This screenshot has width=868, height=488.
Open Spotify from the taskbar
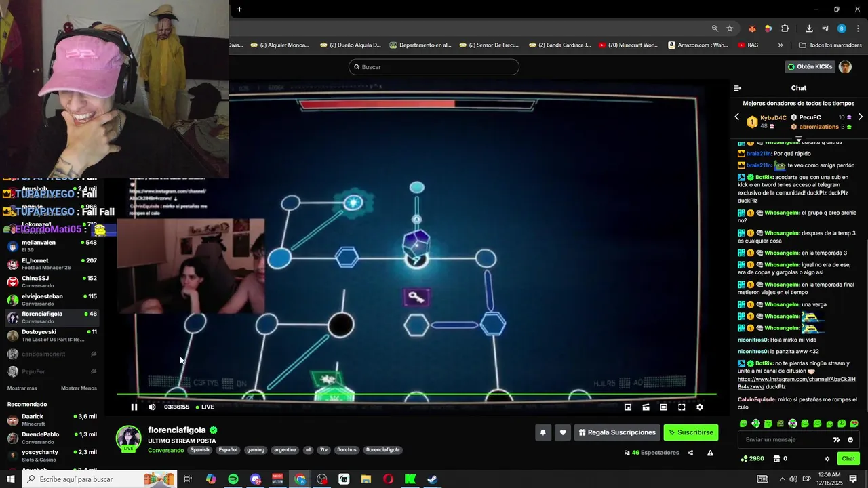233,479
